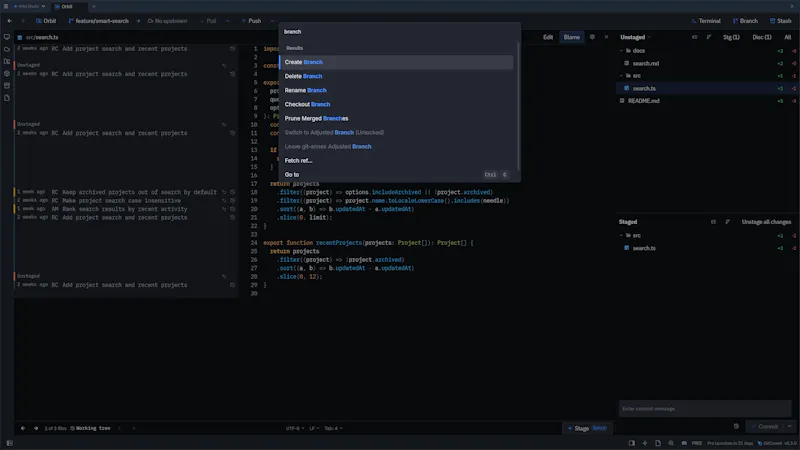Switch diff view to Edit mode
This screenshot has width=800, height=450.
pyautogui.click(x=548, y=37)
